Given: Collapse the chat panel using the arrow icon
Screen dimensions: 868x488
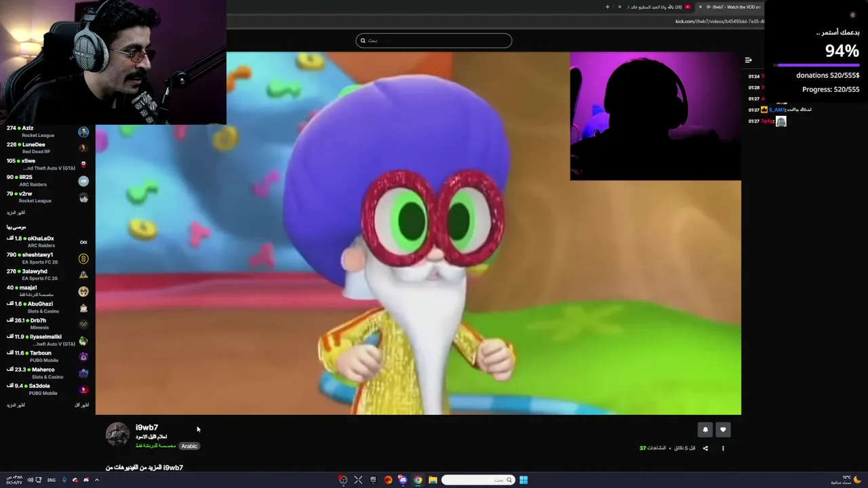Looking at the screenshot, I should point(749,60).
